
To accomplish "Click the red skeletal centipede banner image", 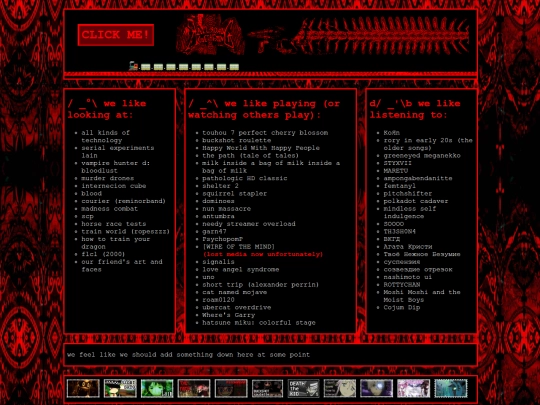I will click(359, 35).
